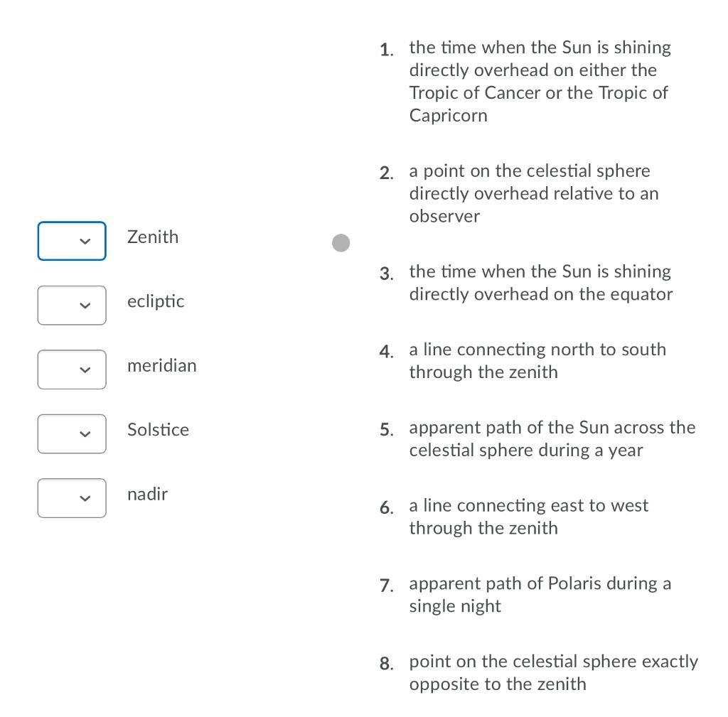Click the chevron icon in the Zenith selector
This screenshot has height=717, width=728.
point(83,241)
